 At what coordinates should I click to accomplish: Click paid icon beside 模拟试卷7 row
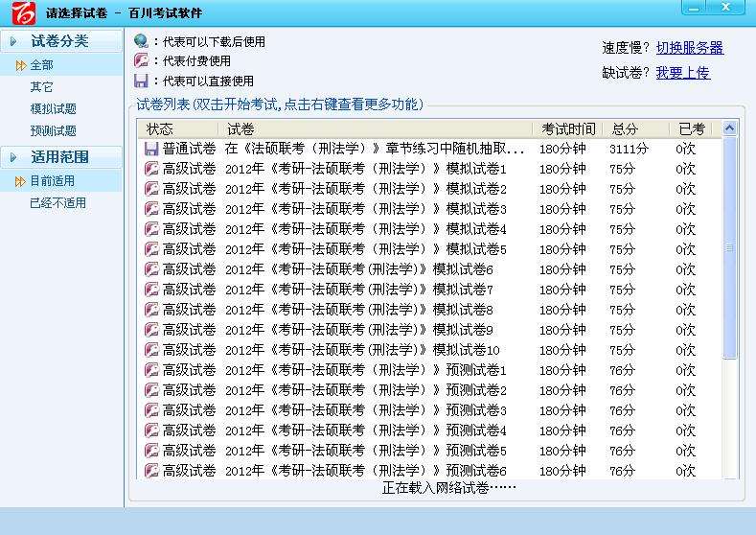[x=151, y=290]
